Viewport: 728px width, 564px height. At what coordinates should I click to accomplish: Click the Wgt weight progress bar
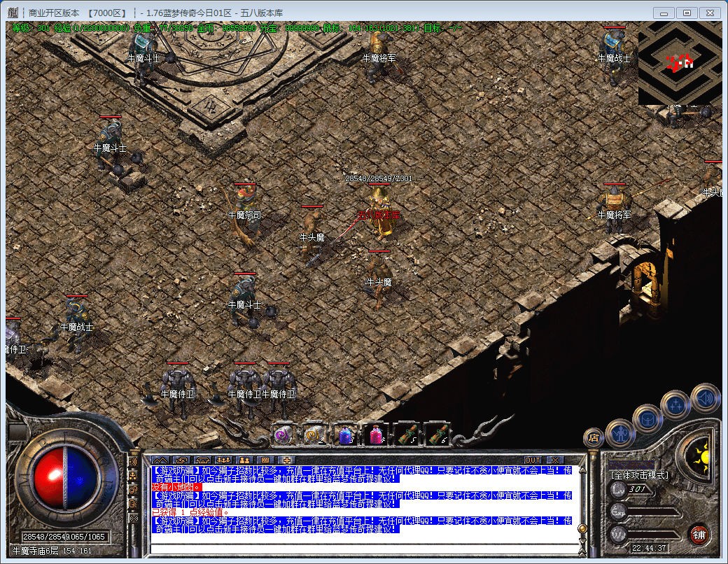(x=654, y=534)
